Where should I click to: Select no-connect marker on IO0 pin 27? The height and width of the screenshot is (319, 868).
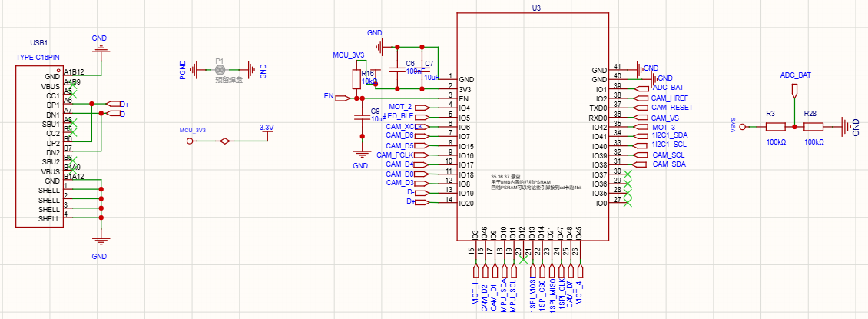[628, 203]
